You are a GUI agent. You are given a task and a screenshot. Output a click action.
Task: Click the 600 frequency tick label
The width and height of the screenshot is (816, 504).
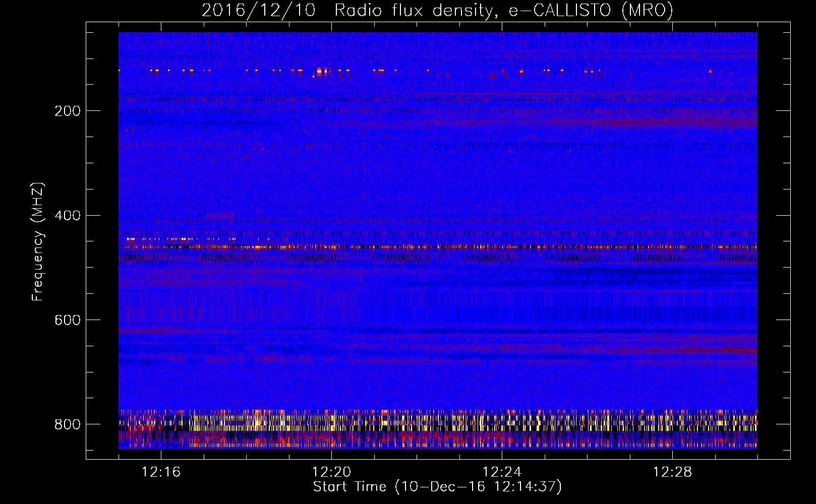(68, 320)
